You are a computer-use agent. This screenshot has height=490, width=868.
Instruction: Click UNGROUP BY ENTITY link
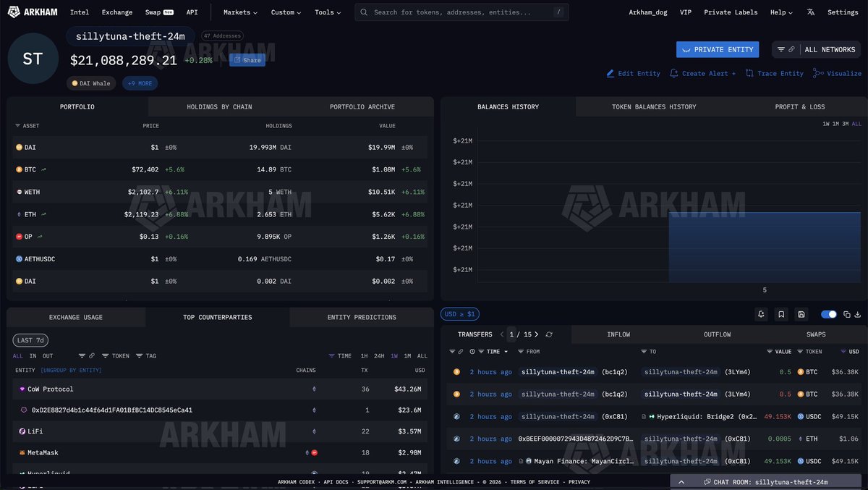[x=72, y=371]
